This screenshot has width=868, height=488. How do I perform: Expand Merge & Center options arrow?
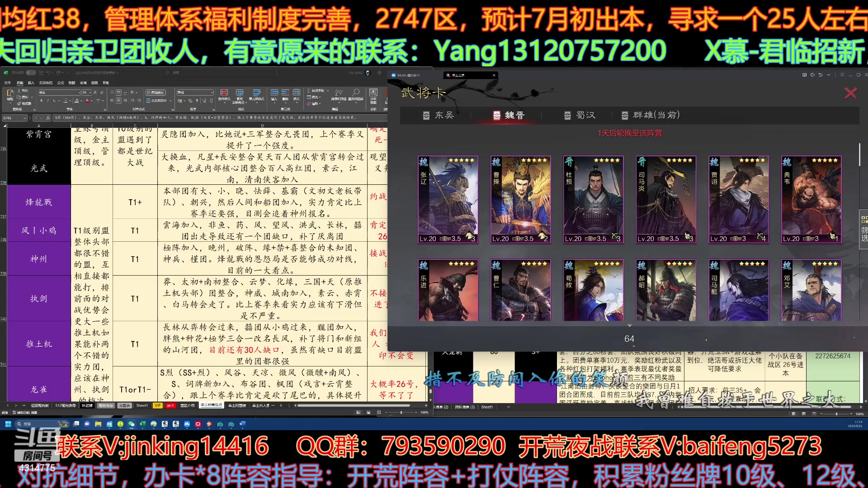[x=170, y=101]
